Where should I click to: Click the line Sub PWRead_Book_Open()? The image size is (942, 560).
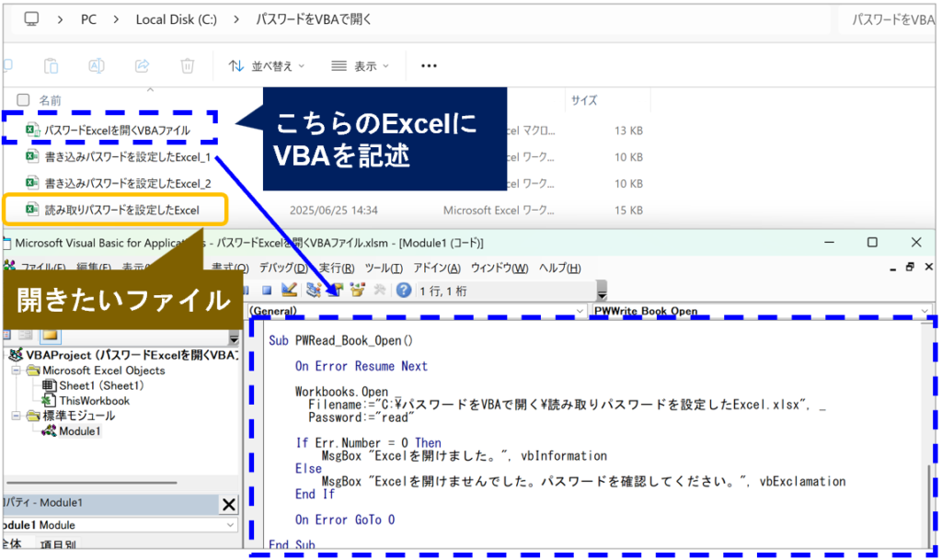(x=340, y=340)
